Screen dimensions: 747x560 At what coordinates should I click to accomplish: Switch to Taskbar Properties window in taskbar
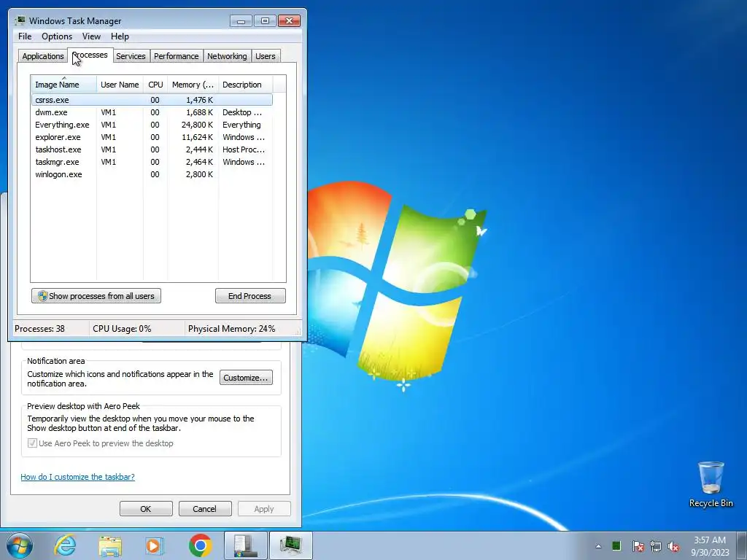click(245, 545)
